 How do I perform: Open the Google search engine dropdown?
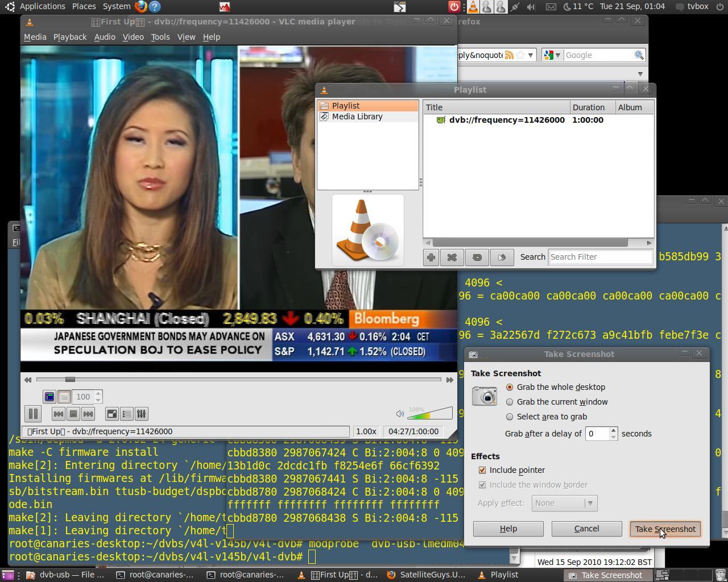click(x=552, y=55)
